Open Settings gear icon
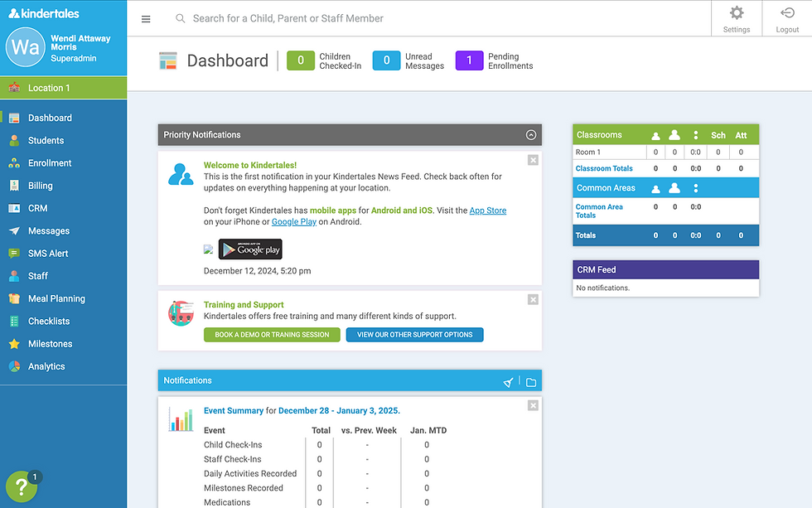 tap(737, 13)
